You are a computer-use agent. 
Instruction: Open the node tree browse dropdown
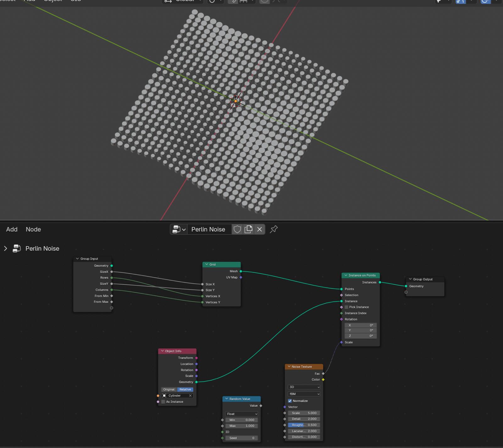(x=179, y=229)
